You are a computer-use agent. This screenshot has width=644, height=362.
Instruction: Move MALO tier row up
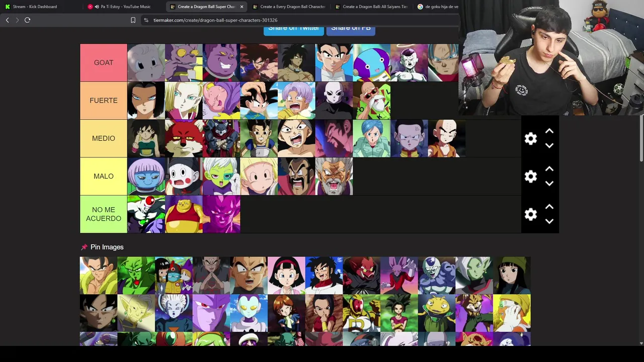(x=549, y=169)
